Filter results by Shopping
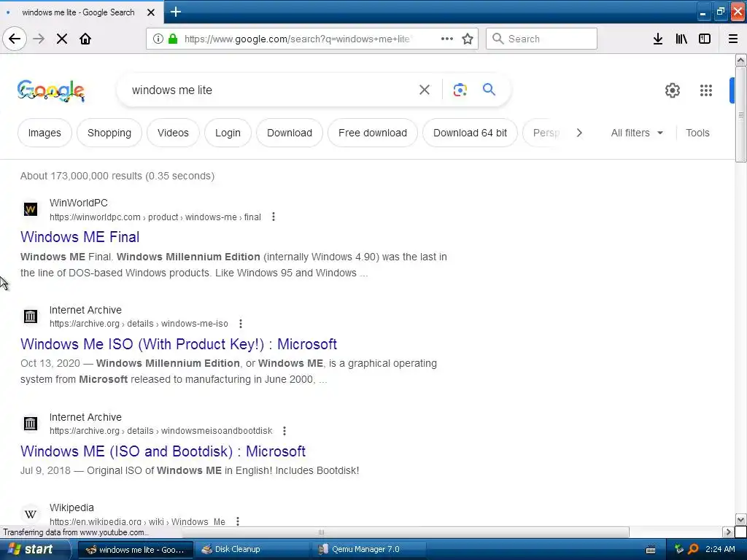 click(109, 133)
